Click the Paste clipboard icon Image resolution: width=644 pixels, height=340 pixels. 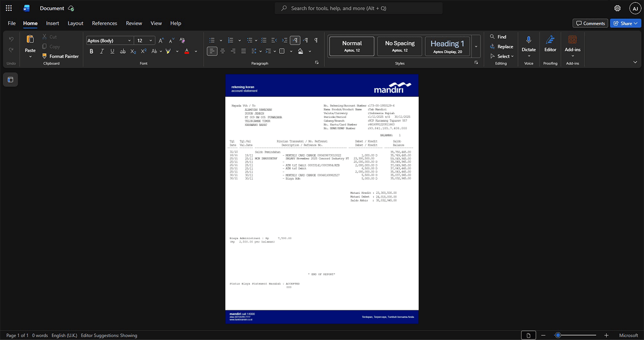pyautogui.click(x=30, y=39)
